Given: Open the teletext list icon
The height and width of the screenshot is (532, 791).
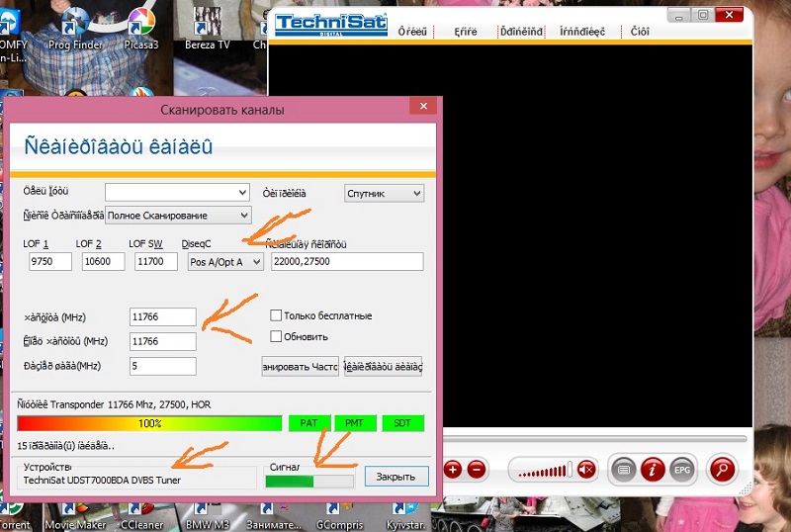Looking at the screenshot, I should [622, 469].
